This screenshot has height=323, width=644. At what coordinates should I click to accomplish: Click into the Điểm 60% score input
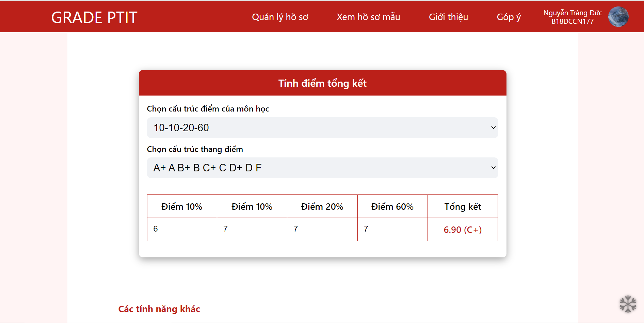[x=392, y=229]
